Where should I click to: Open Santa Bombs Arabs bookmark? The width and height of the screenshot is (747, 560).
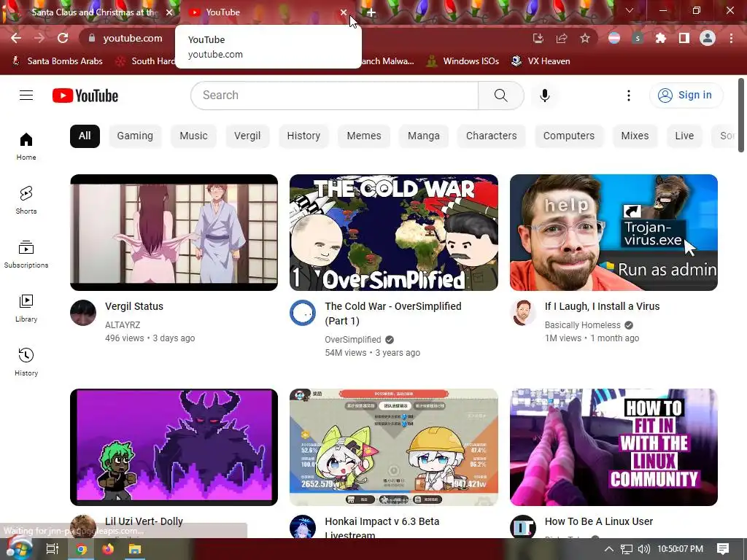tap(57, 61)
